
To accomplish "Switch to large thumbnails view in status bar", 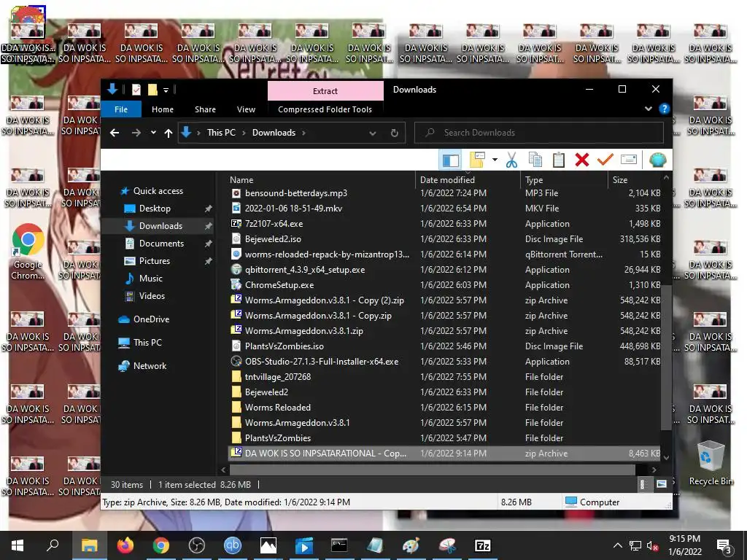I will [x=661, y=485].
